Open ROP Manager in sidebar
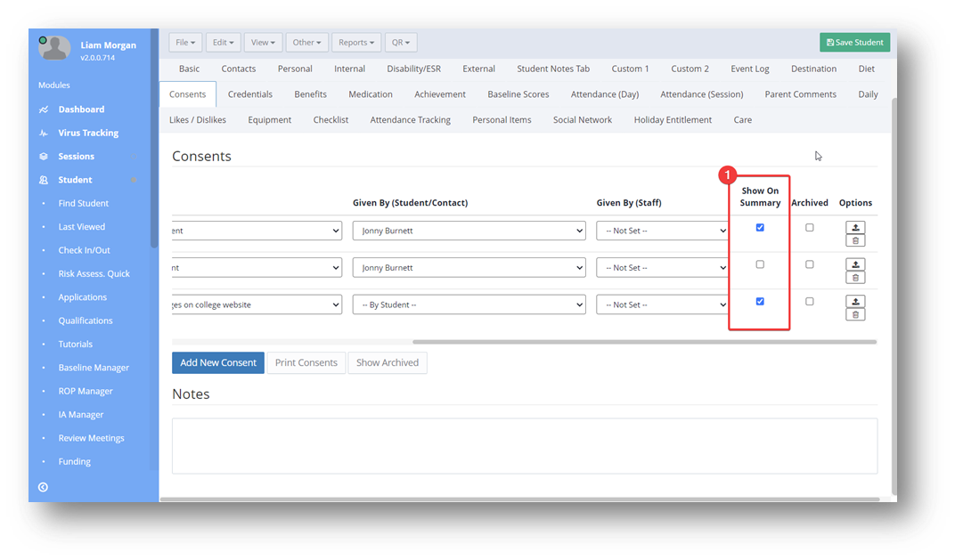The image size is (955, 560). coord(86,392)
